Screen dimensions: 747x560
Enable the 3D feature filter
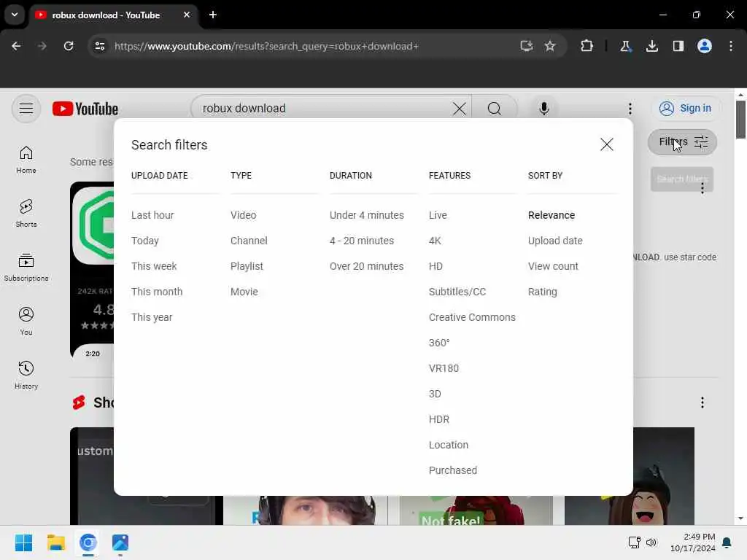point(435,394)
